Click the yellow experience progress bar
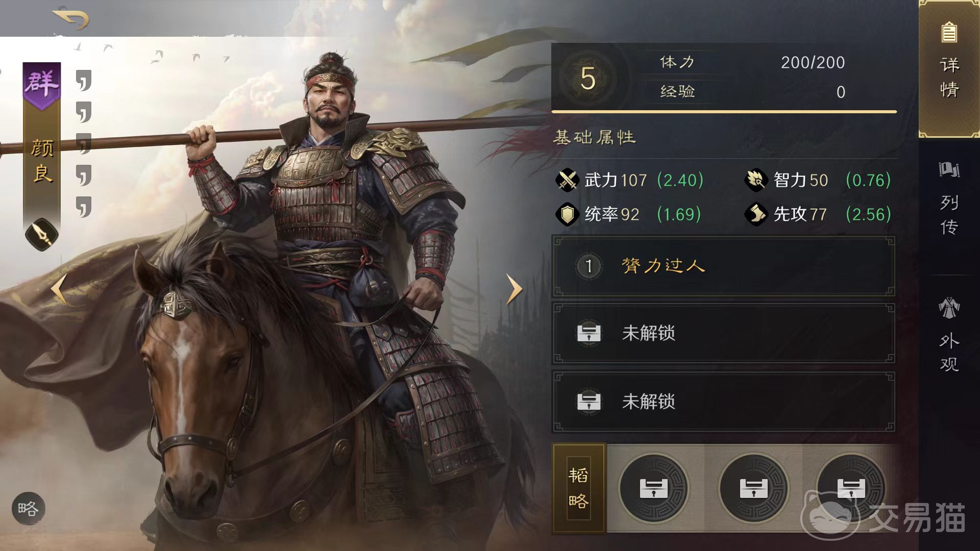 click(x=724, y=111)
